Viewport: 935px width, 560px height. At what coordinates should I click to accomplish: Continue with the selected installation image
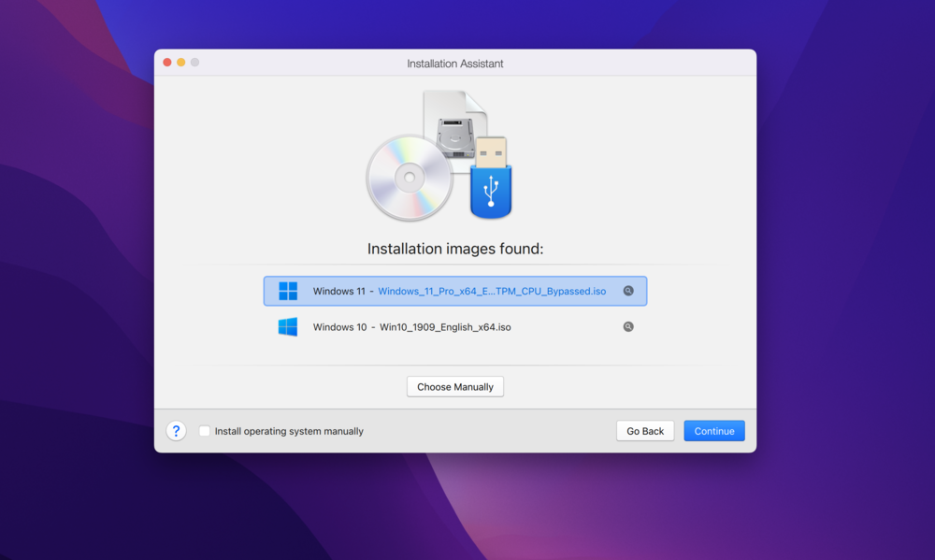[x=713, y=431]
